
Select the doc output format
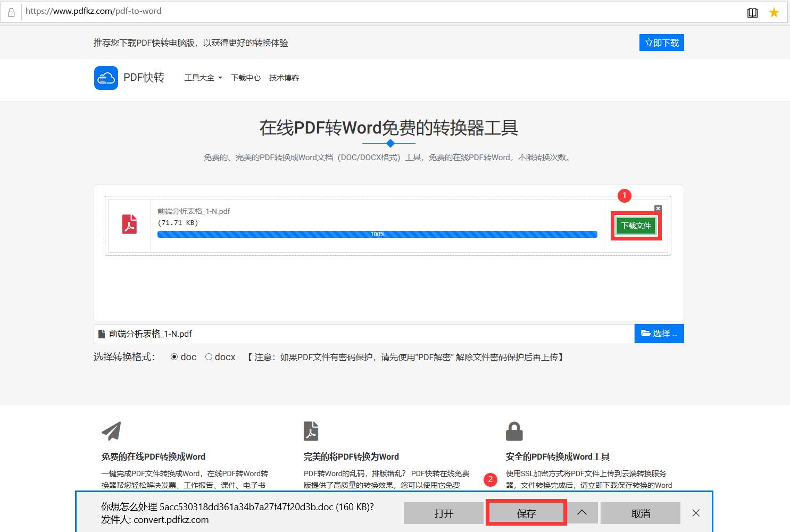(174, 356)
